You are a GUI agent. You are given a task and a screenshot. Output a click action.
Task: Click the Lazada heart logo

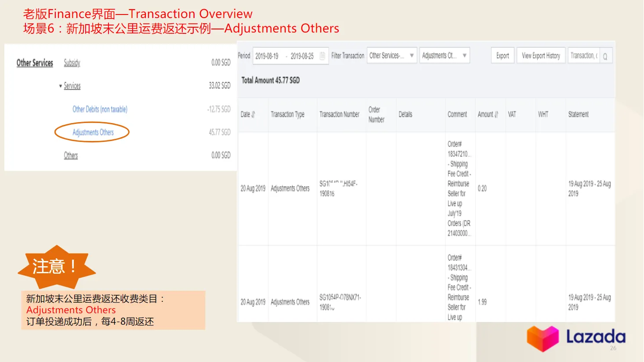click(x=543, y=339)
